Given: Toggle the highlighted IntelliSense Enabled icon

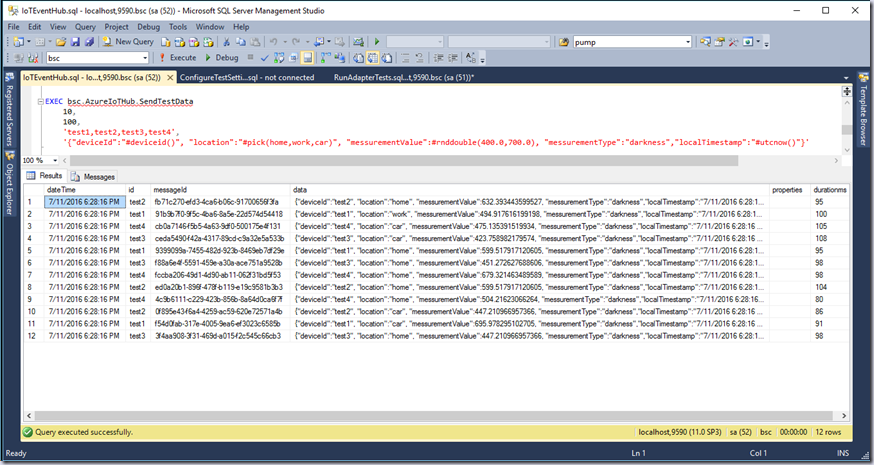Looking at the screenshot, I should click(x=307, y=57).
